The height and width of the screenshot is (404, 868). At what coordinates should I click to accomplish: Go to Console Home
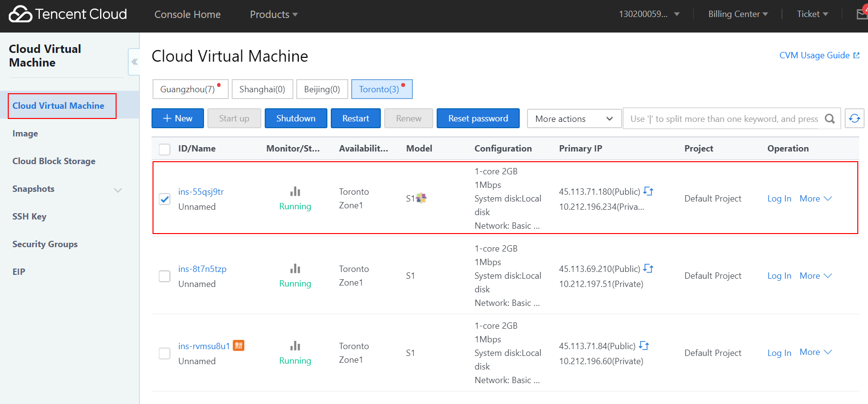[187, 15]
